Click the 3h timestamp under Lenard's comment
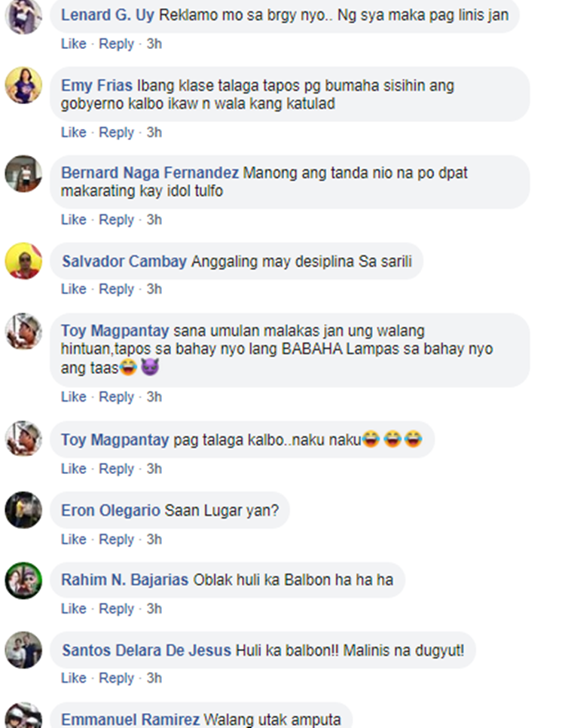This screenshot has width=565, height=728. point(154,44)
